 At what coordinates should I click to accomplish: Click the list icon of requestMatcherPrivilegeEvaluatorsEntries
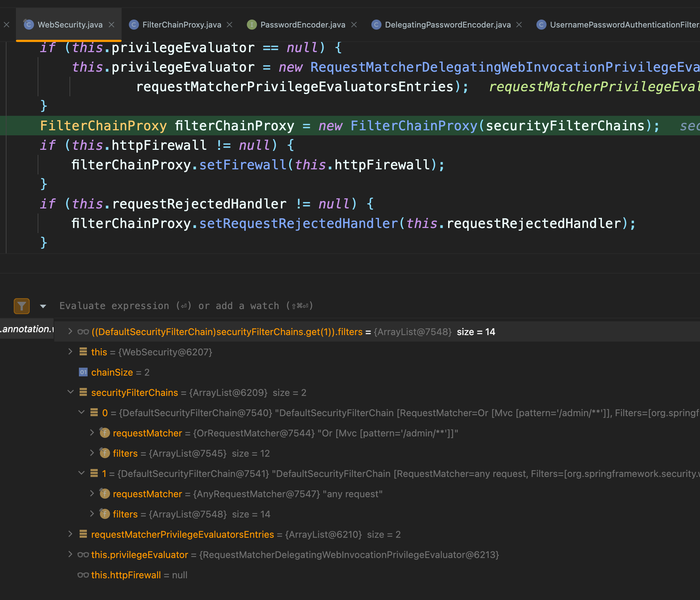point(83,534)
